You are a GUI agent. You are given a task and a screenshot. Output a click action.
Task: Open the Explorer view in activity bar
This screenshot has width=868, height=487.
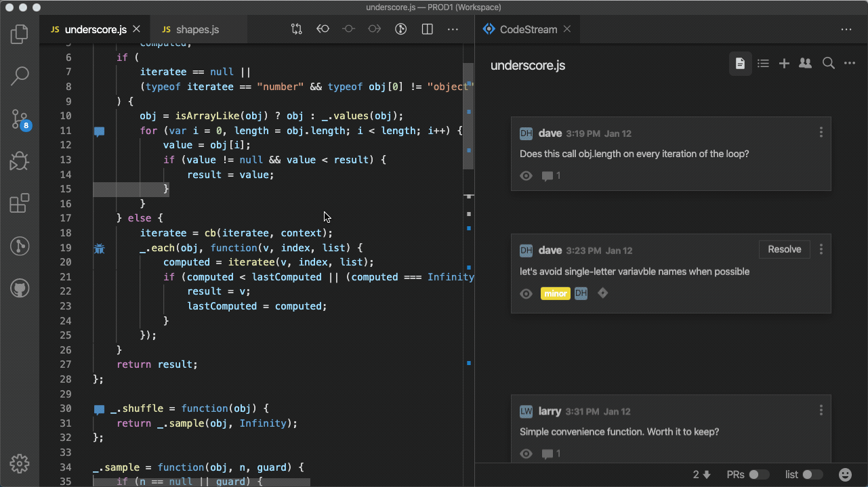pyautogui.click(x=20, y=34)
